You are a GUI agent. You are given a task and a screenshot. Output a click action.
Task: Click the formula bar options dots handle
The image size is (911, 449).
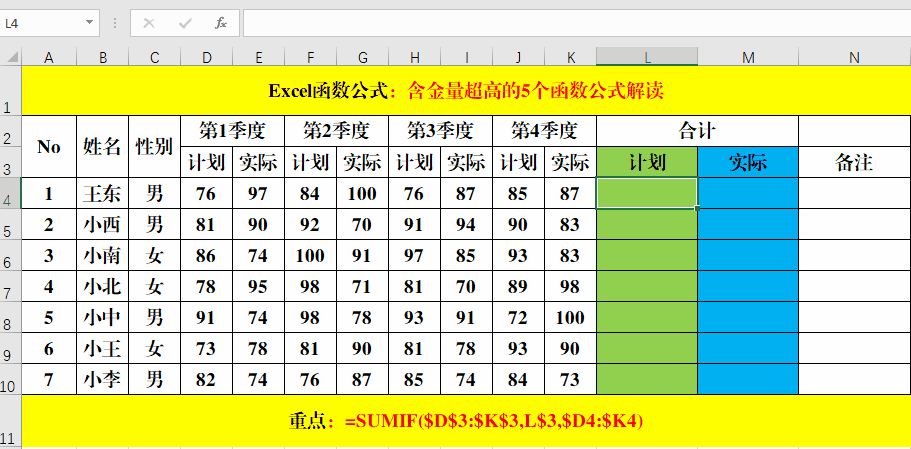[115, 23]
